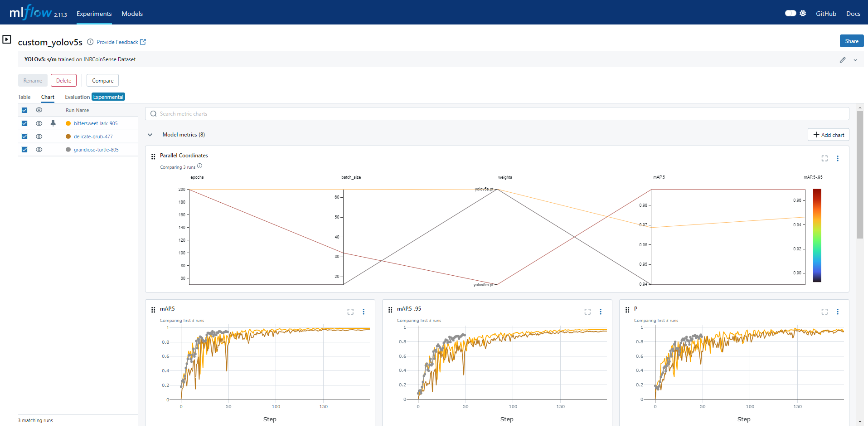Open the Experiments nav tab
This screenshot has width=868, height=429.
[x=94, y=14]
